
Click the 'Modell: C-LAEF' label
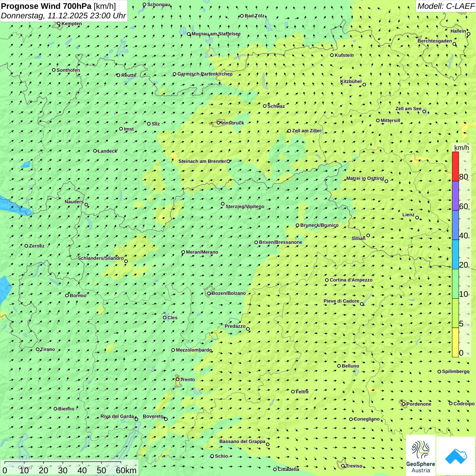(x=446, y=6)
